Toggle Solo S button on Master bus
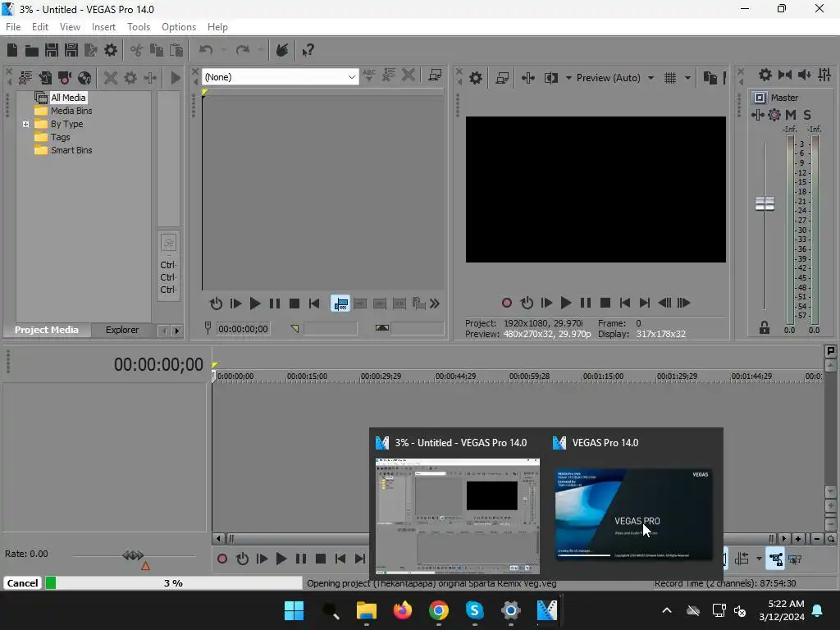Viewport: 840px width, 630px height. [807, 115]
